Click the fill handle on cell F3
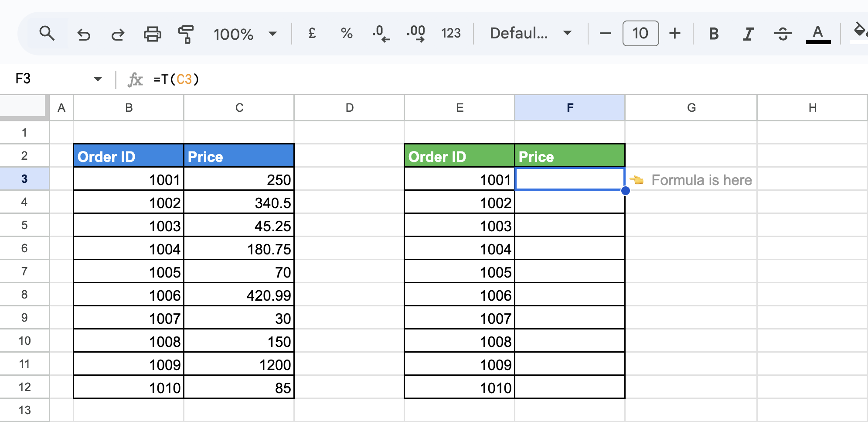This screenshot has height=422, width=868. click(625, 190)
